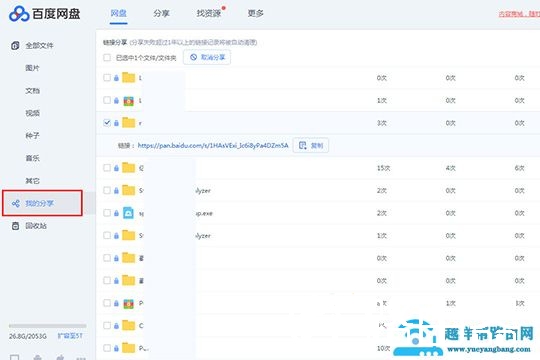Viewport: 540px width, 360px height.
Task: Tick the checkbox of the C folder row
Action: 107,326
